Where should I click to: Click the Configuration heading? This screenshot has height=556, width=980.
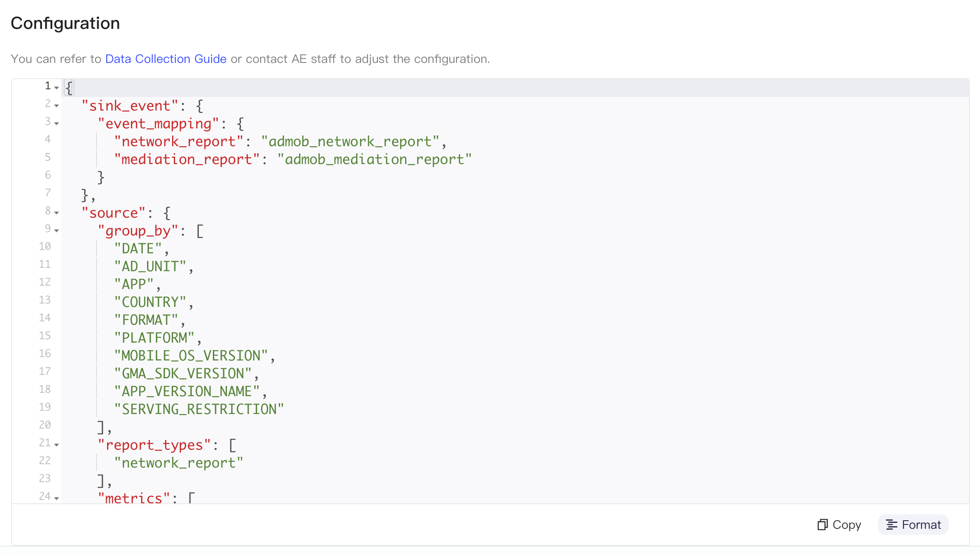[65, 23]
